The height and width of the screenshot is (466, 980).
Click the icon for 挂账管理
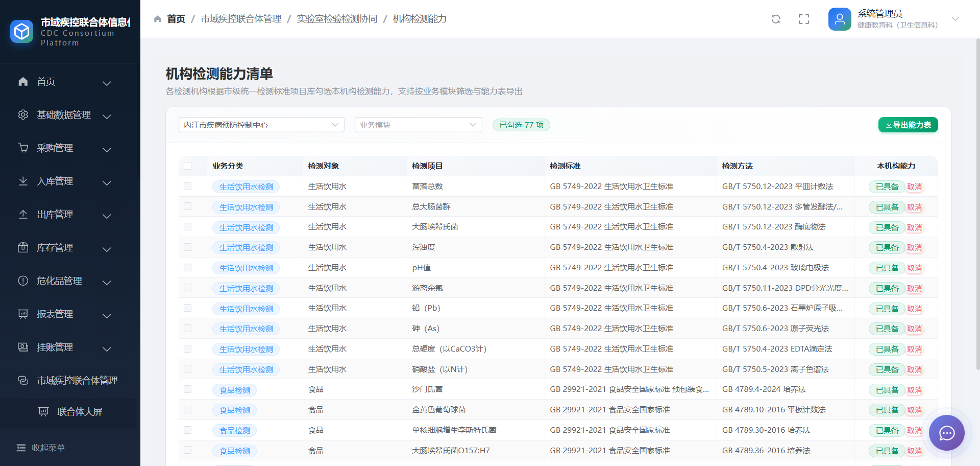(x=23, y=347)
